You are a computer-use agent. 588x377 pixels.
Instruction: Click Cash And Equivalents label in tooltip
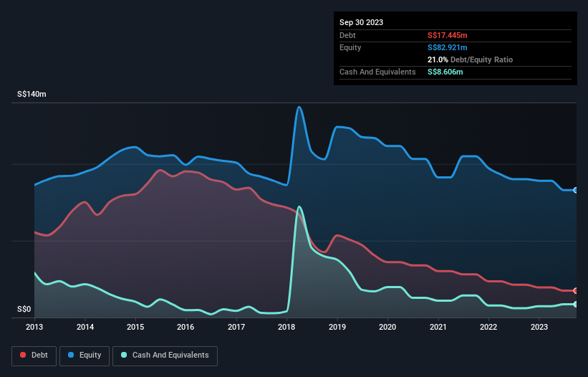point(377,72)
